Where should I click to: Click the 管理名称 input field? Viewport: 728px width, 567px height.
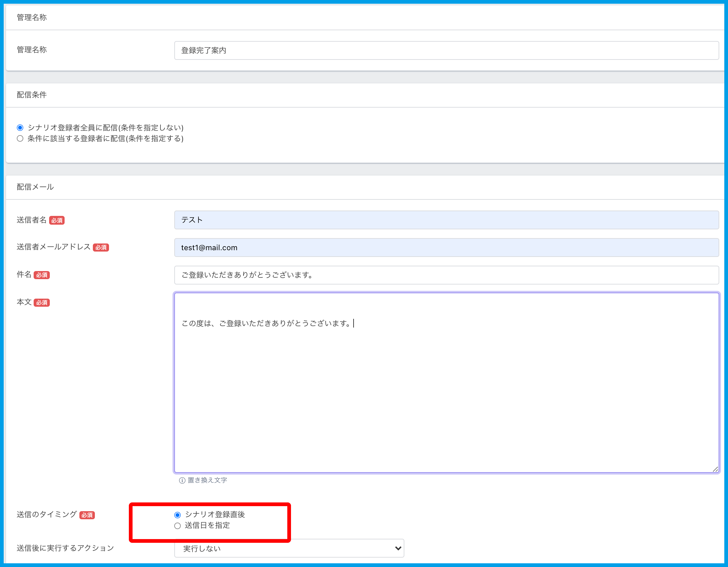click(446, 50)
